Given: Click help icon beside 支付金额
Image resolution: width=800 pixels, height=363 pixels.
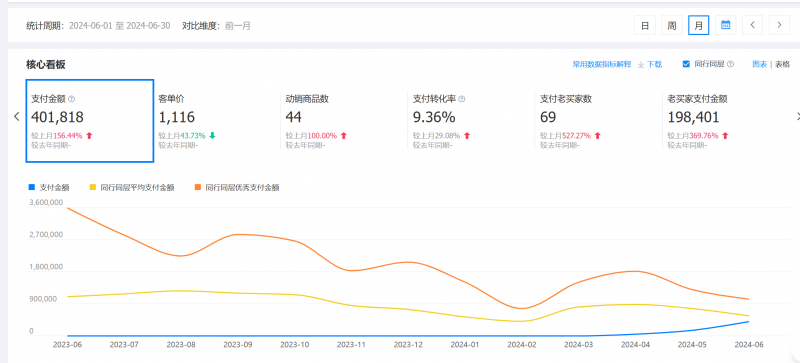Looking at the screenshot, I should 72,99.
